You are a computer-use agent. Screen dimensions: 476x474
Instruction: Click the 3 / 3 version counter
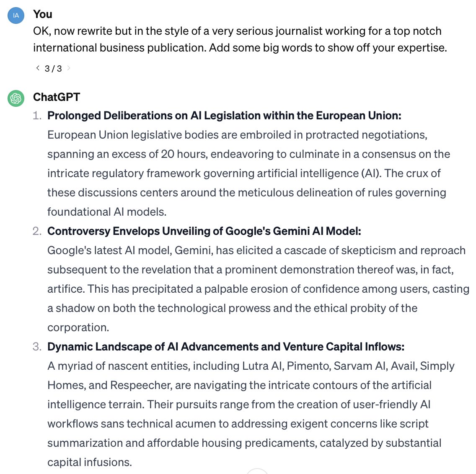pyautogui.click(x=53, y=68)
